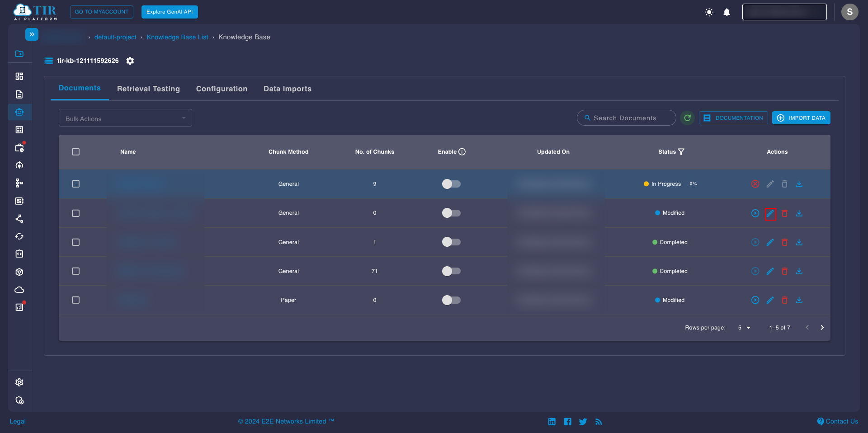Open the Status column filter icon
Viewport: 868px width, 433px height.
click(x=681, y=152)
